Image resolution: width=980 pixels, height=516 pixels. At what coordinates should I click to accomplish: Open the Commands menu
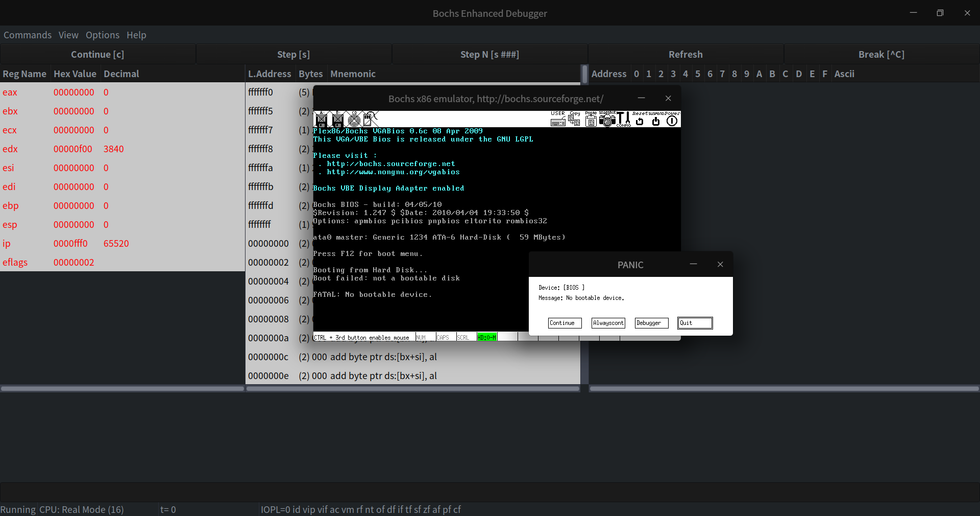[28, 35]
